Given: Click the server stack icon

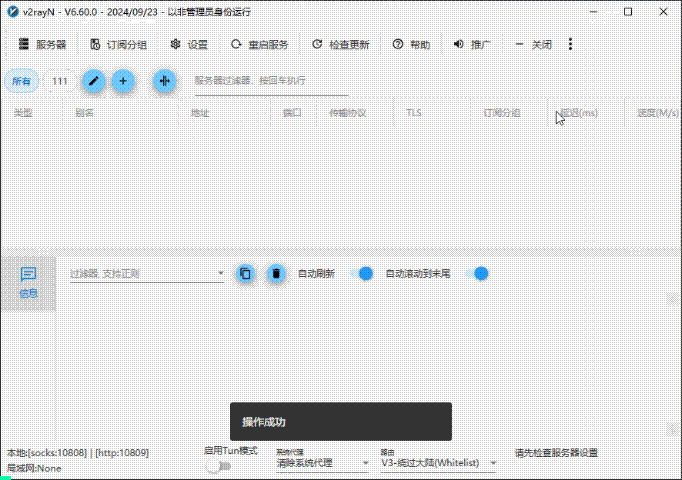Looking at the screenshot, I should [24, 44].
